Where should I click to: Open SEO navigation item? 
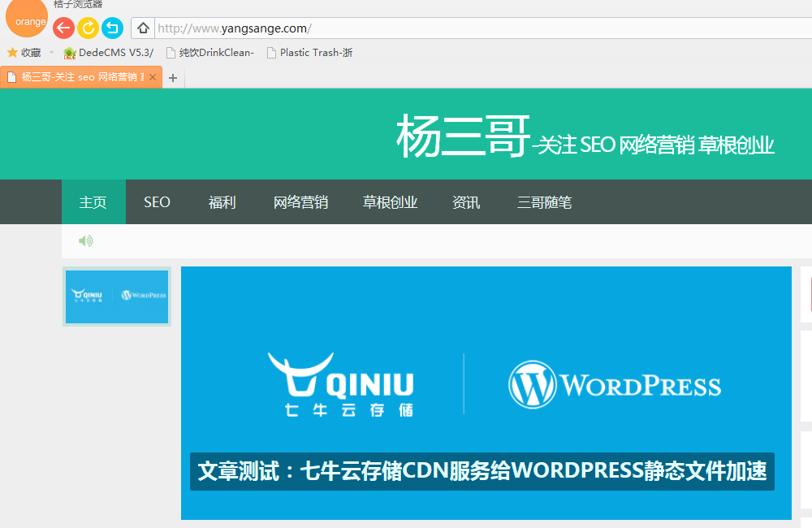(157, 202)
